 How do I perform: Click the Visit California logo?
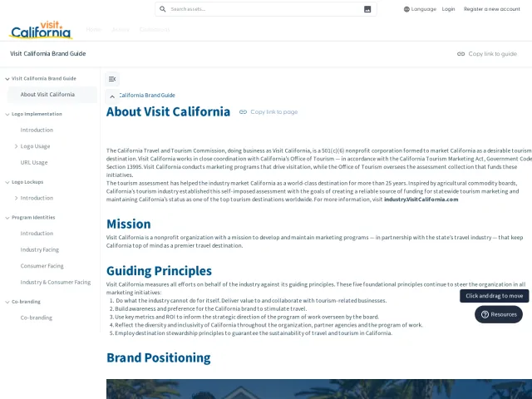[41, 30]
